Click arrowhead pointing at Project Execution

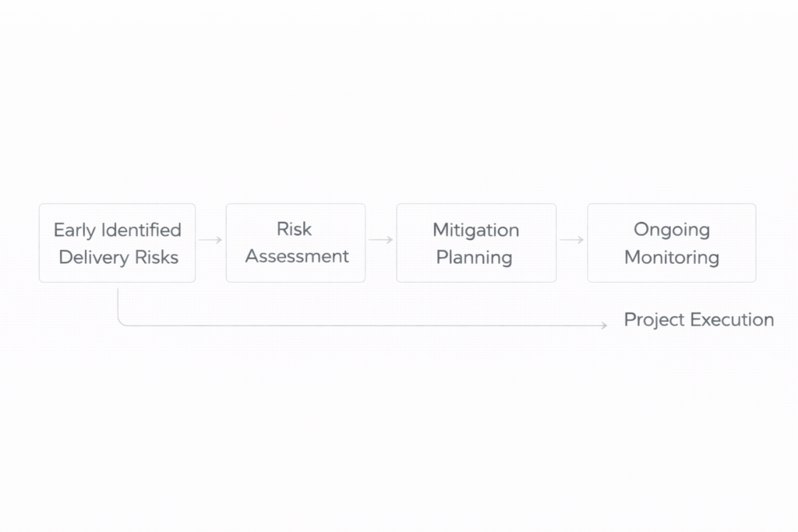tap(605, 326)
